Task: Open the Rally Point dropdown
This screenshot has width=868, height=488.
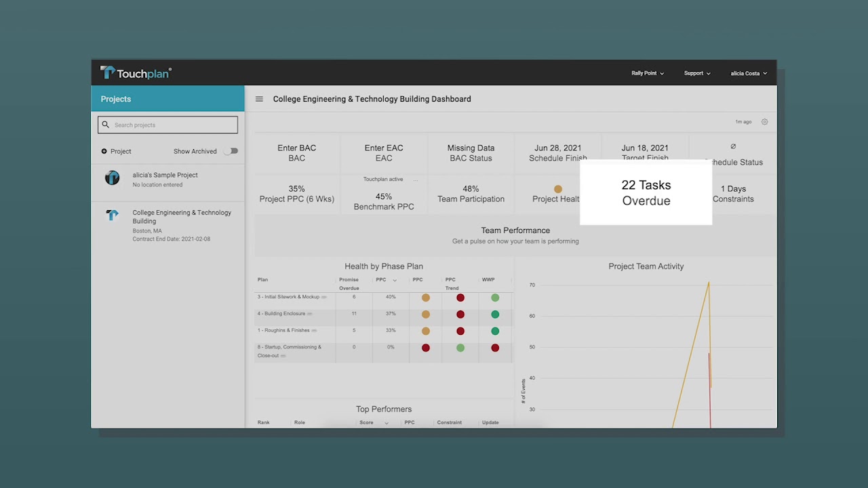Action: coord(648,73)
